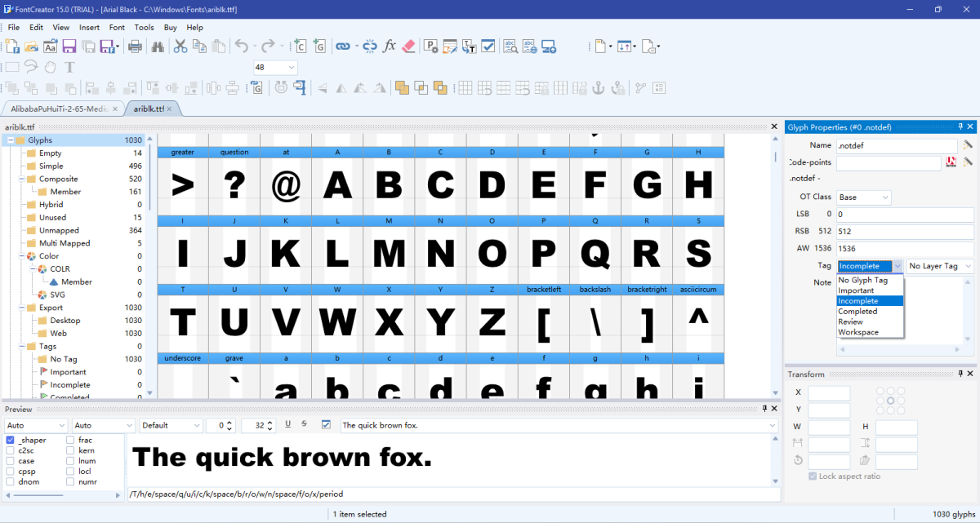Uncheck the _shaper feature checkbox
980x523 pixels.
(x=11, y=440)
